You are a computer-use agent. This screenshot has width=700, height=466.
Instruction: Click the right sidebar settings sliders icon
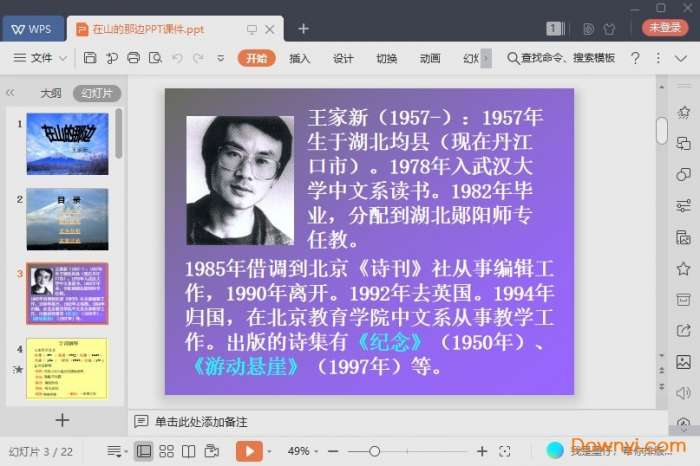point(683,206)
